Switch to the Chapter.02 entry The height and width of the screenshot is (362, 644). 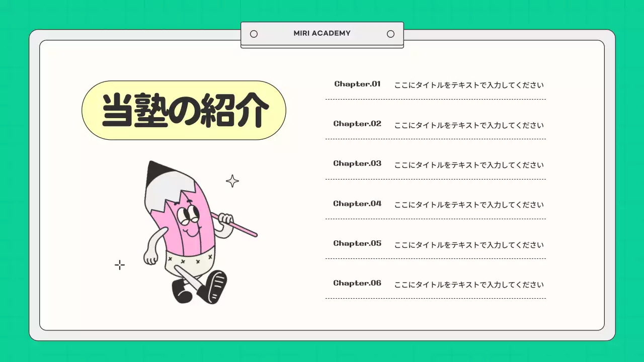(357, 124)
